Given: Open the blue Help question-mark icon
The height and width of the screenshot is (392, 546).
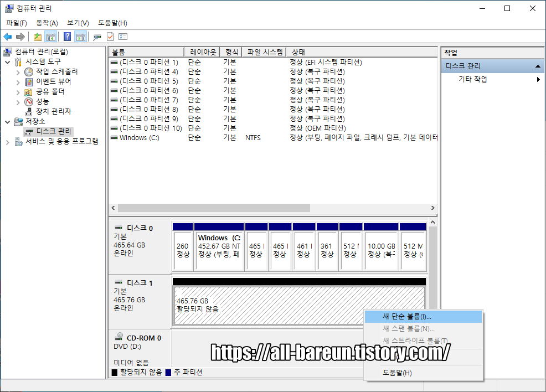Looking at the screenshot, I should [x=67, y=37].
